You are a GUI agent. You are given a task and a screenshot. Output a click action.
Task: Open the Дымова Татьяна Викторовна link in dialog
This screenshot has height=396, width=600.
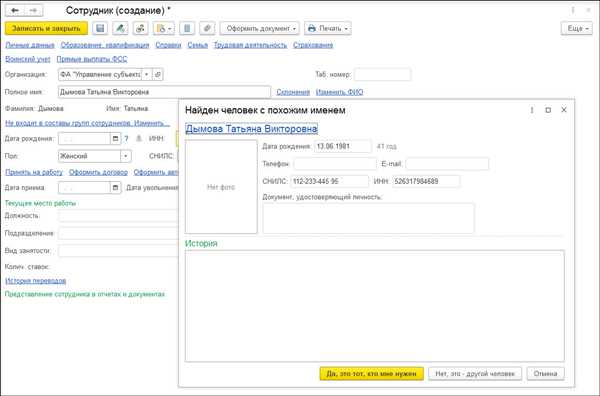(x=251, y=129)
